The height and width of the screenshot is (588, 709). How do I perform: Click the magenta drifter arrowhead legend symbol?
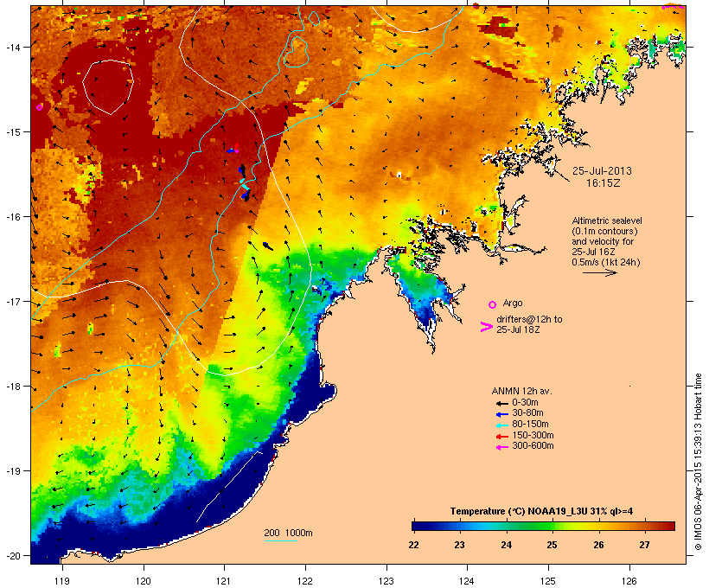486,327
